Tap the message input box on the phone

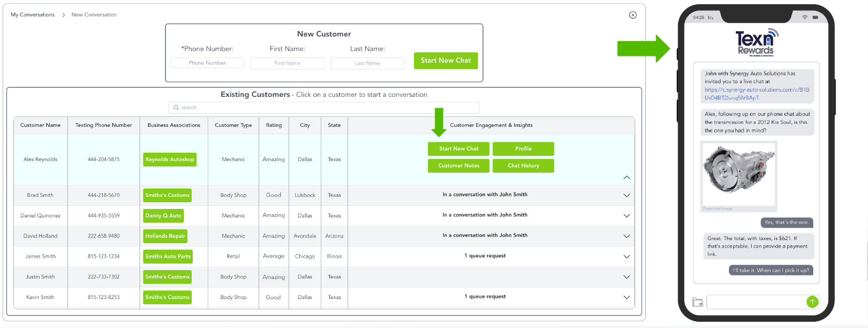pyautogui.click(x=756, y=302)
